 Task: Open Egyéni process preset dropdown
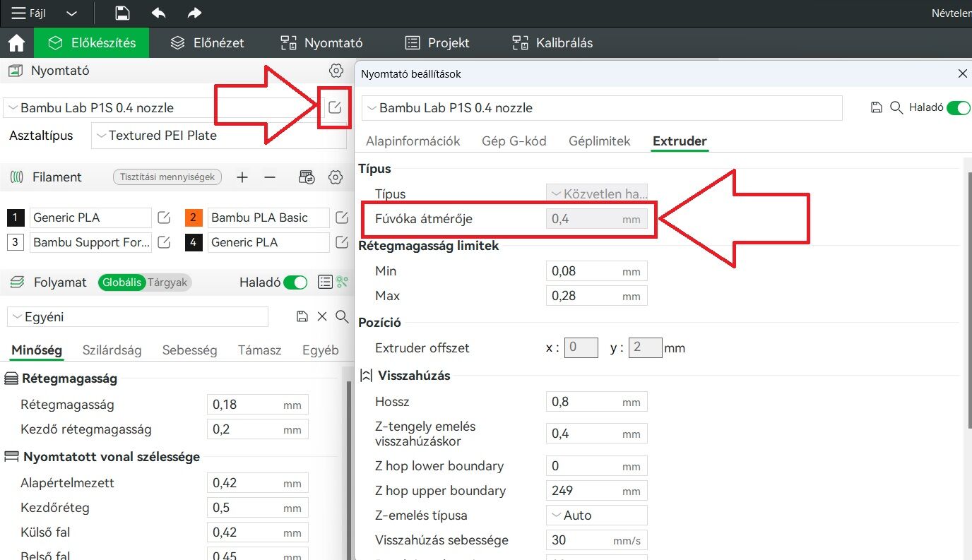138,317
